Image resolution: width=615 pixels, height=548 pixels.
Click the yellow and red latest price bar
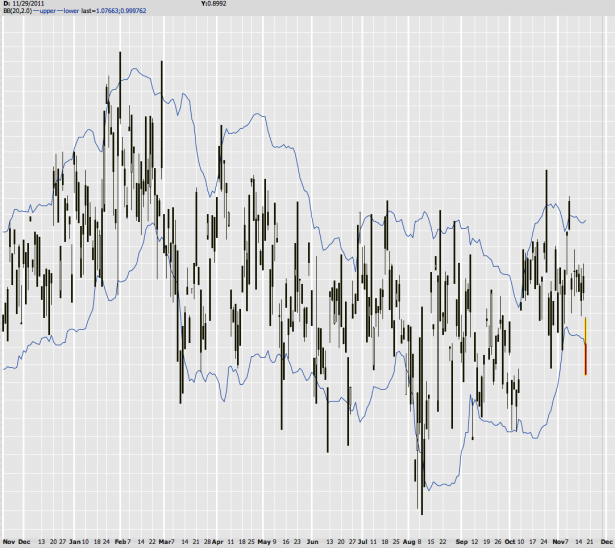point(586,346)
